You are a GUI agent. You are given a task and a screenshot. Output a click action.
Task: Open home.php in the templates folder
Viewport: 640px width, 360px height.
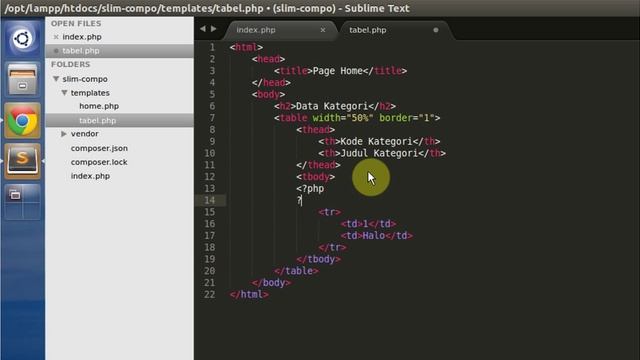99,106
